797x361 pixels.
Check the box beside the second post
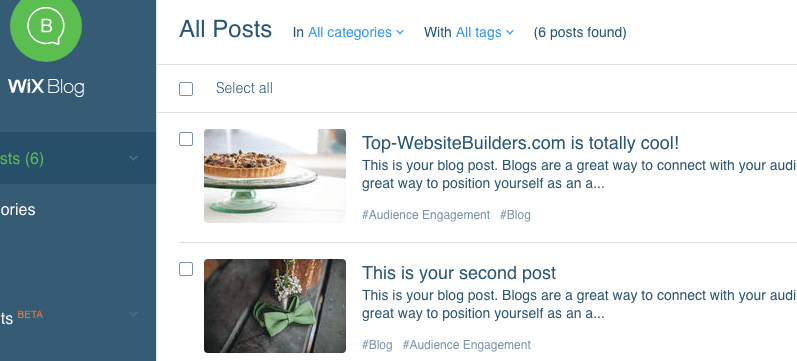pyautogui.click(x=186, y=269)
